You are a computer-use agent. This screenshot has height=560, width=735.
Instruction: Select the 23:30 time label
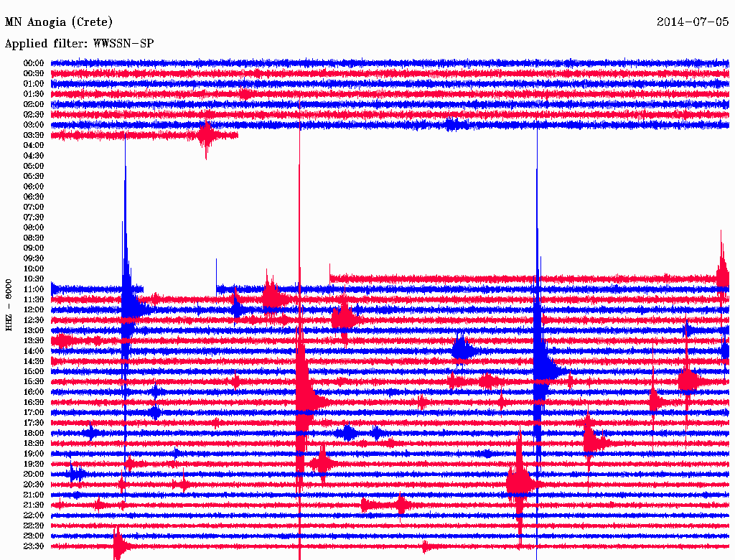click(33, 546)
